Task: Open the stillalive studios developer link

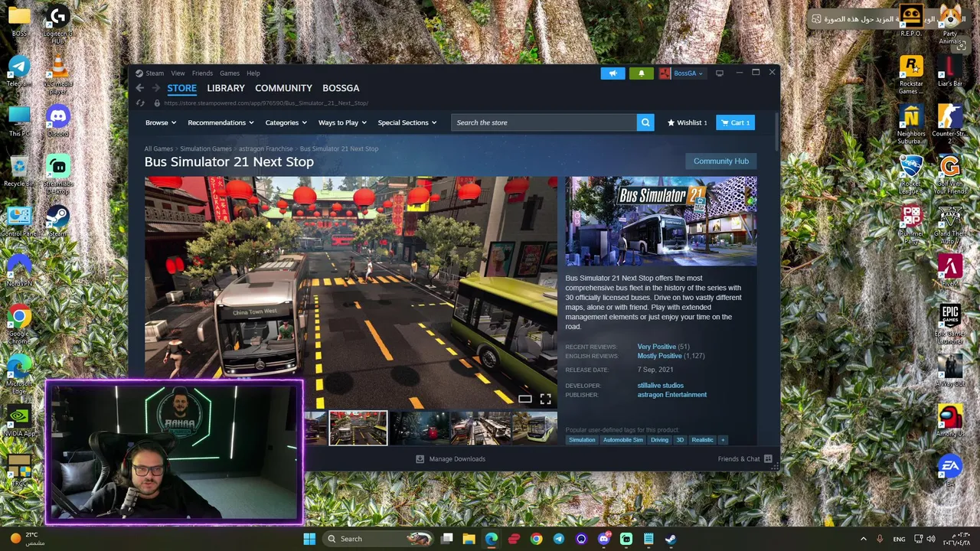Action: click(x=661, y=386)
